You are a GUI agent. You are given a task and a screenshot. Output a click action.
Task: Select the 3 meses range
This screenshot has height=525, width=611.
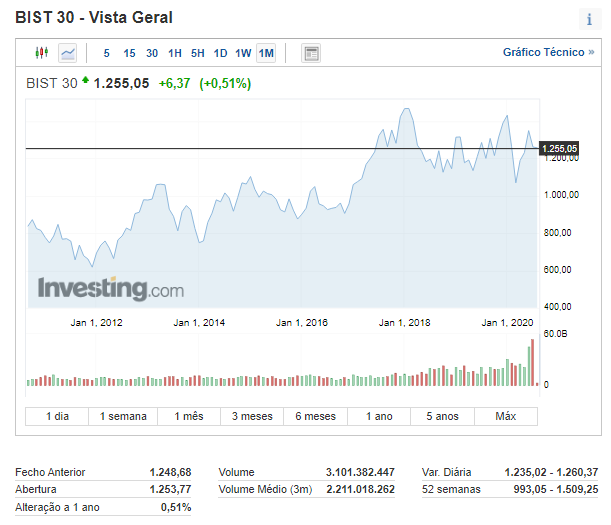[x=250, y=416]
